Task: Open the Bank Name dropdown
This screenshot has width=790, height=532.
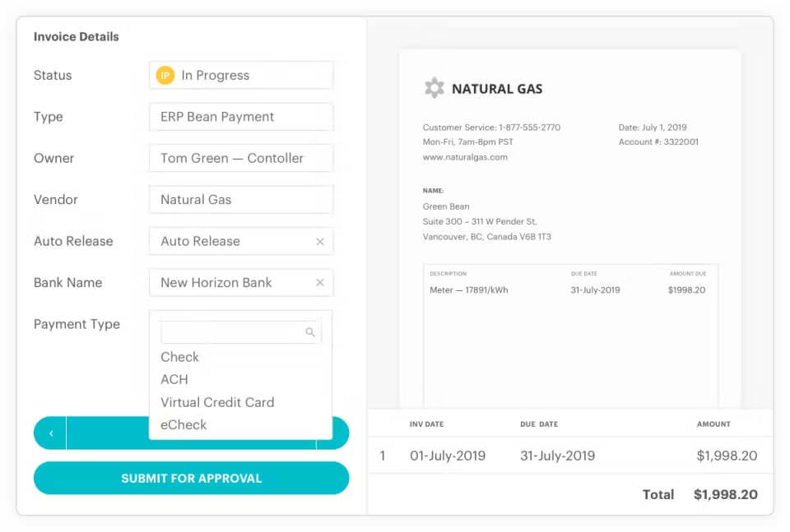Action: 241,283
